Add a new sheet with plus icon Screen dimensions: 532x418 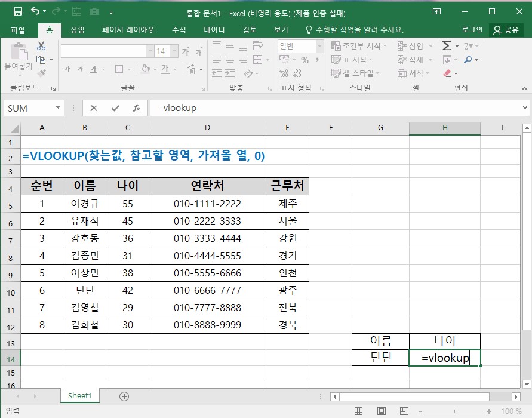(x=124, y=397)
